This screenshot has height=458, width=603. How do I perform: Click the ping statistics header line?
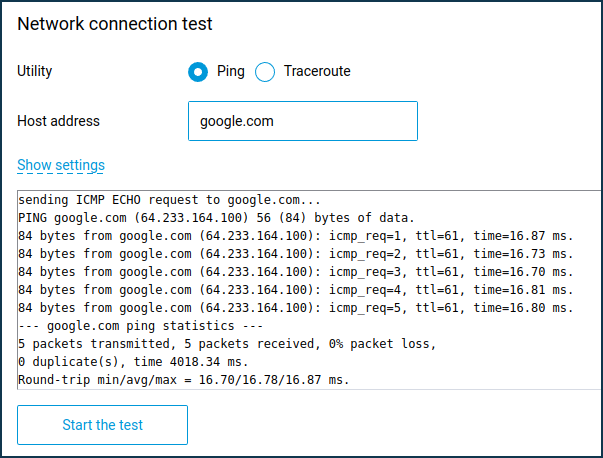coord(138,326)
